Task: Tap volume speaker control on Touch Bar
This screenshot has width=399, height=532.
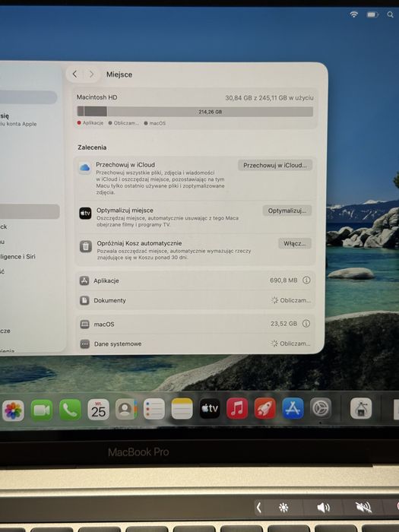Action: (323, 508)
